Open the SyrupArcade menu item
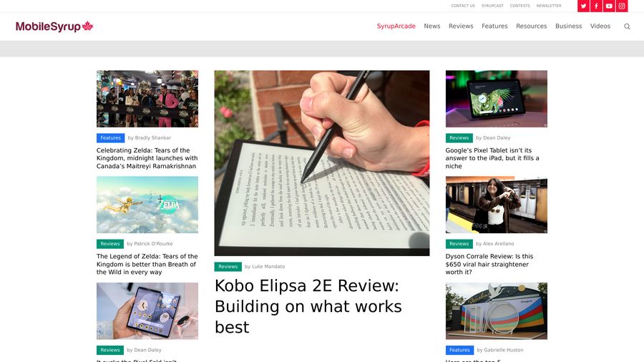644x362 pixels. point(396,26)
